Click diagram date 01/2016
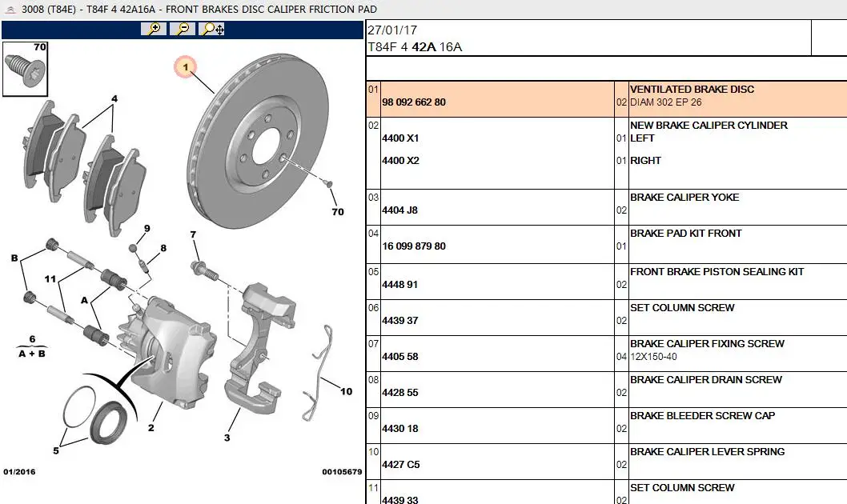The width and height of the screenshot is (847, 504). tap(19, 472)
